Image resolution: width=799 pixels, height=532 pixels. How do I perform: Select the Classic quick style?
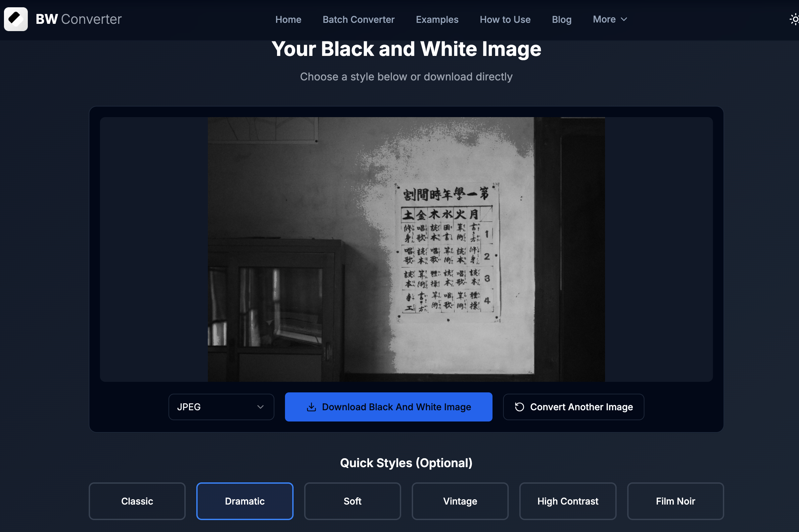click(x=137, y=501)
